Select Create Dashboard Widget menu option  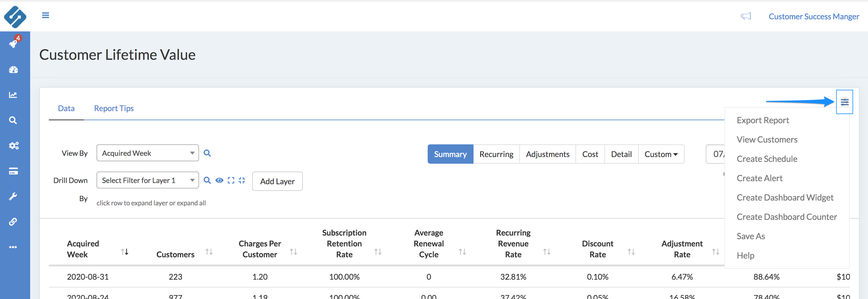[x=785, y=198]
